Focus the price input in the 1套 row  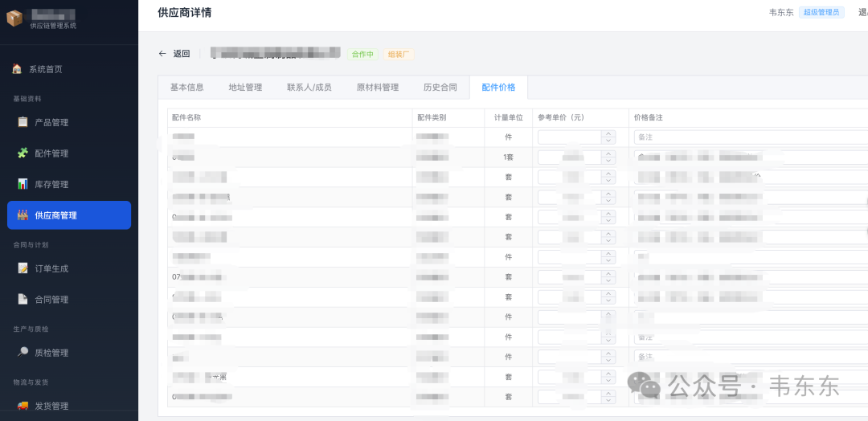(570, 157)
